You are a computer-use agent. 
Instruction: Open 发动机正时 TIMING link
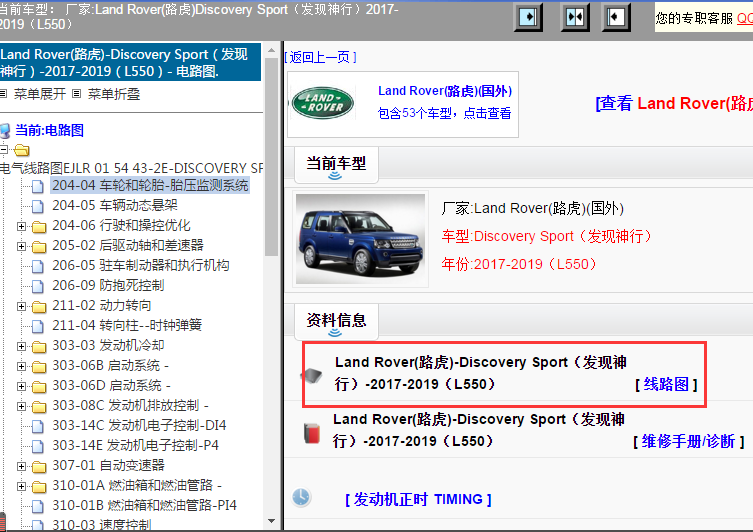coord(418,499)
